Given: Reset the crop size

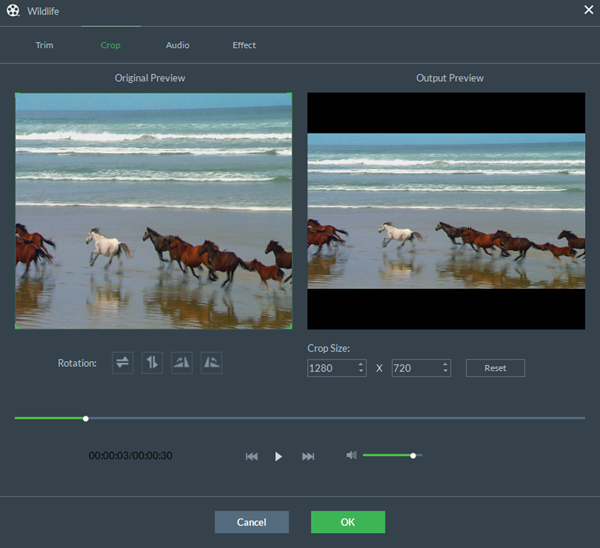Looking at the screenshot, I should pos(495,368).
